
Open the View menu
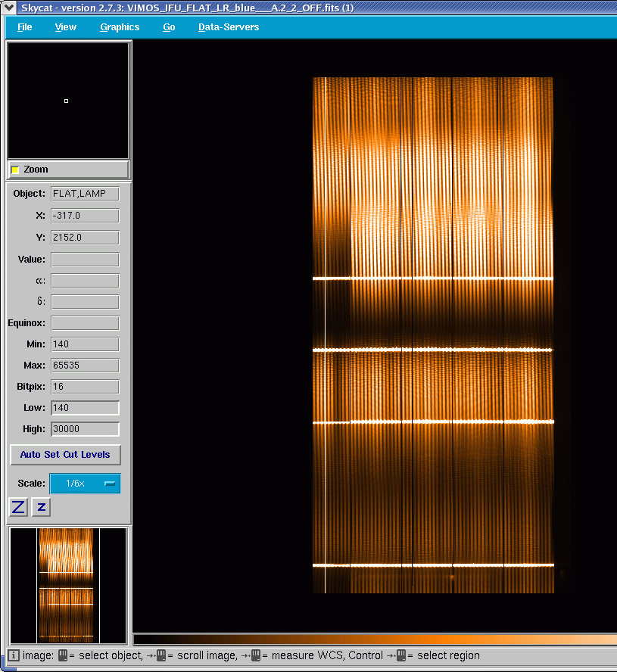tap(66, 27)
